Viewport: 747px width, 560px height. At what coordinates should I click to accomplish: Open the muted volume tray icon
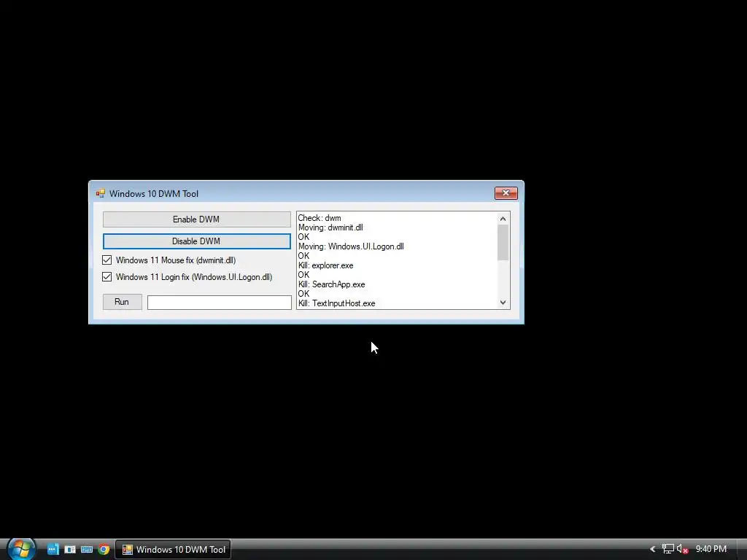[682, 549]
